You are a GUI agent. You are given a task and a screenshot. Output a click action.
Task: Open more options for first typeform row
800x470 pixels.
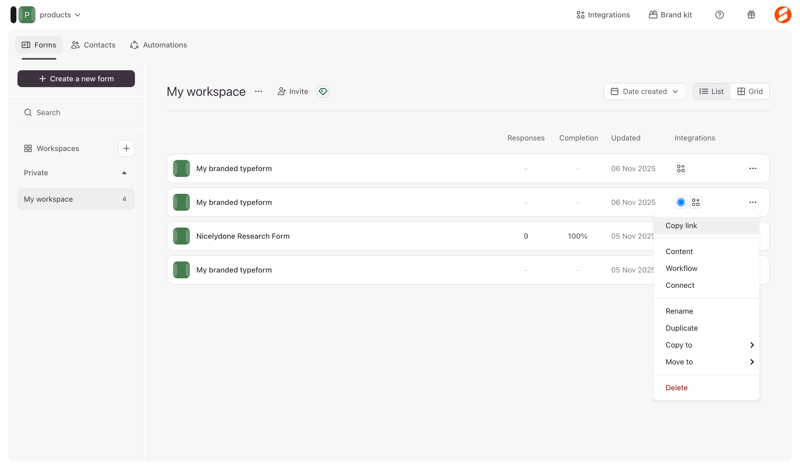pyautogui.click(x=753, y=168)
